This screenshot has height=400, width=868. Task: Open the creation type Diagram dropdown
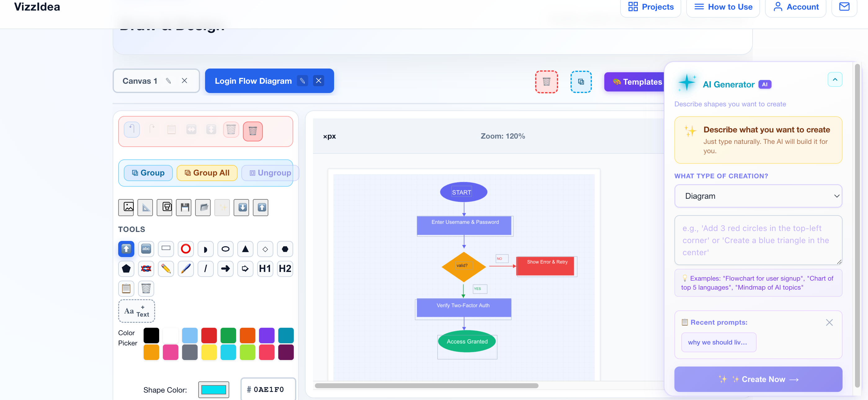[x=758, y=196]
